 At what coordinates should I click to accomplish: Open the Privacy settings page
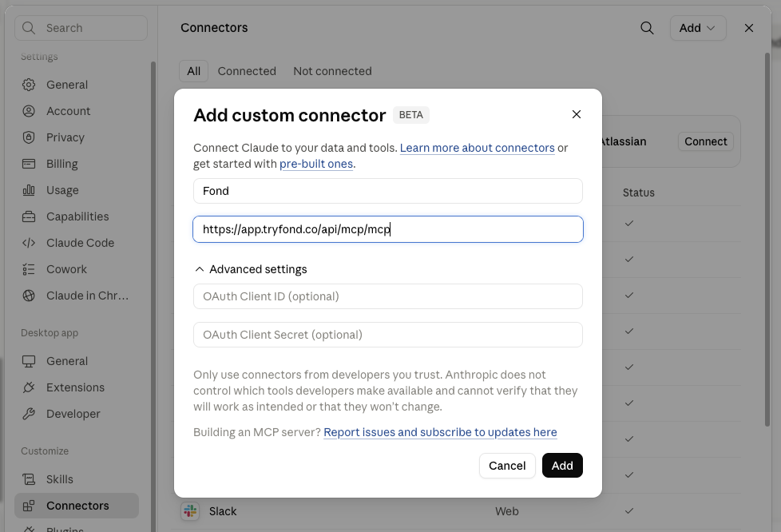[65, 137]
